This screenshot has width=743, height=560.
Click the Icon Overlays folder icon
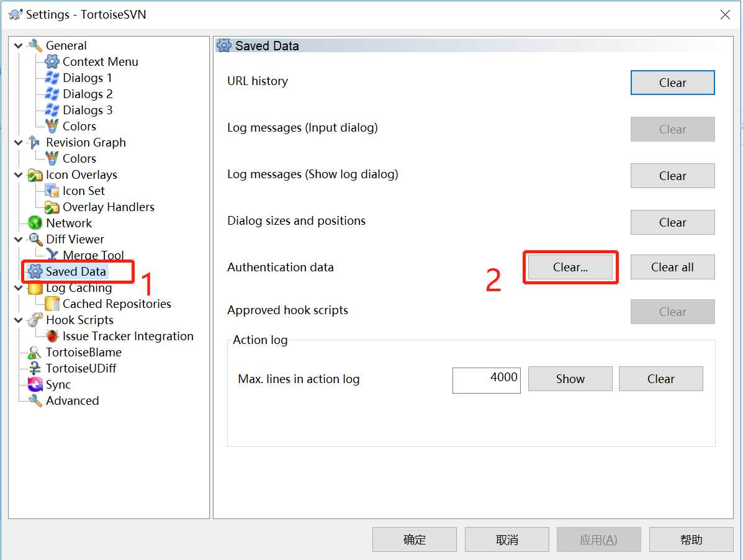tap(35, 175)
